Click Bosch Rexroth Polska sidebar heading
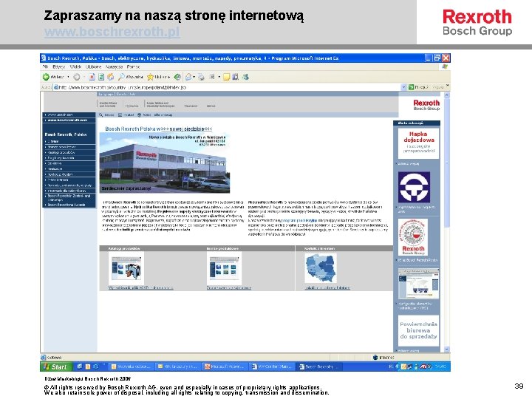Screen dimensions: 532x399 click(x=66, y=134)
